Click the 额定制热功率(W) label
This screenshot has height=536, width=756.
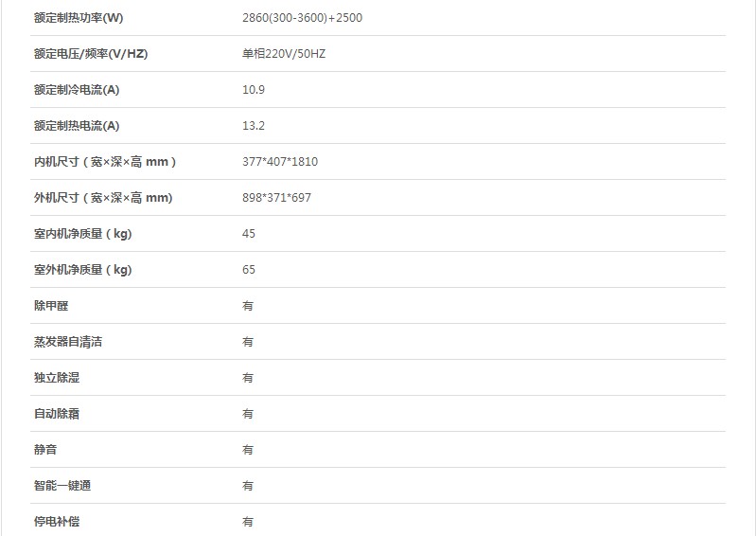click(79, 18)
